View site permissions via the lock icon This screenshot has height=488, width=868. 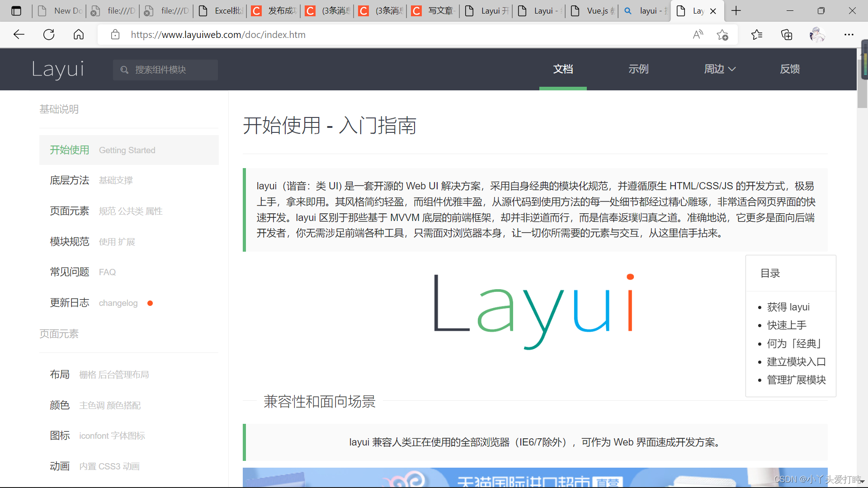[115, 34]
